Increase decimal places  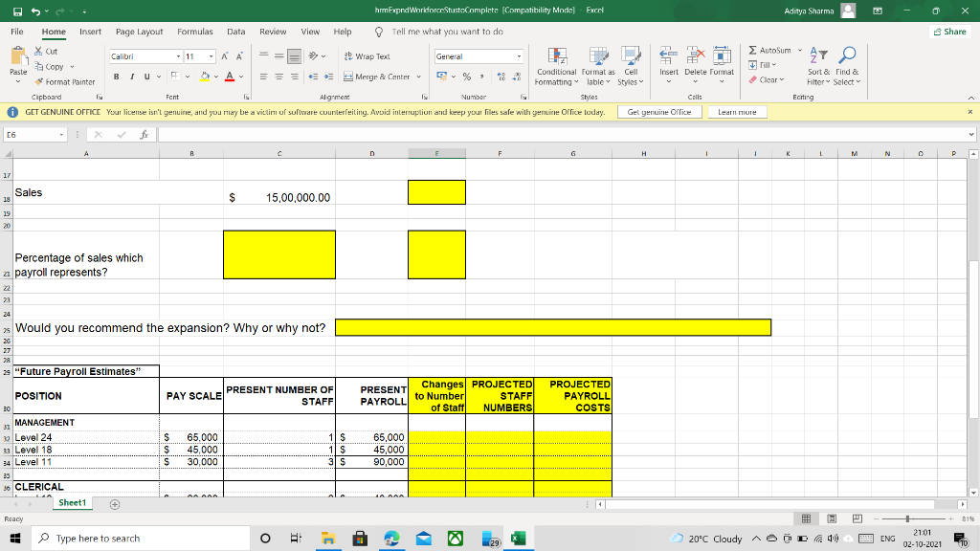point(501,77)
